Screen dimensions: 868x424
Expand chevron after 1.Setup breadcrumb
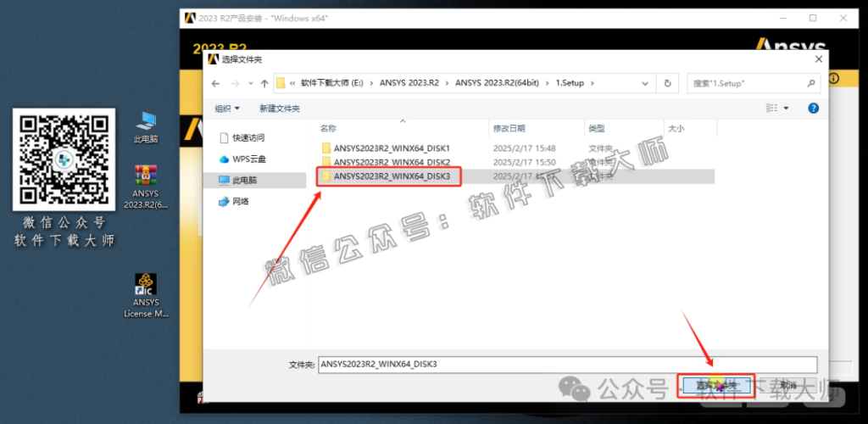pyautogui.click(x=593, y=84)
